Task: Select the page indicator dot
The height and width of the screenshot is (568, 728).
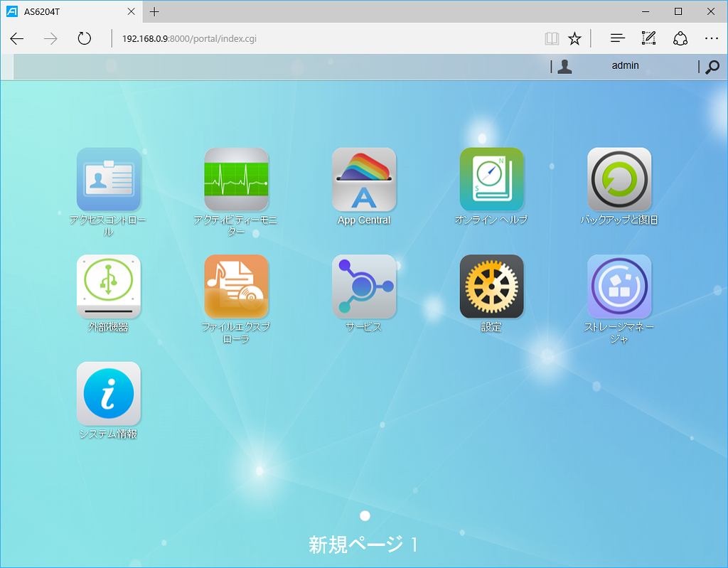Action: (x=365, y=515)
